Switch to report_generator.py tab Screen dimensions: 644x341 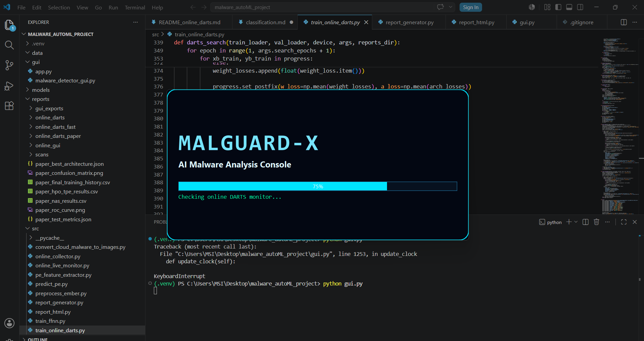point(409,22)
